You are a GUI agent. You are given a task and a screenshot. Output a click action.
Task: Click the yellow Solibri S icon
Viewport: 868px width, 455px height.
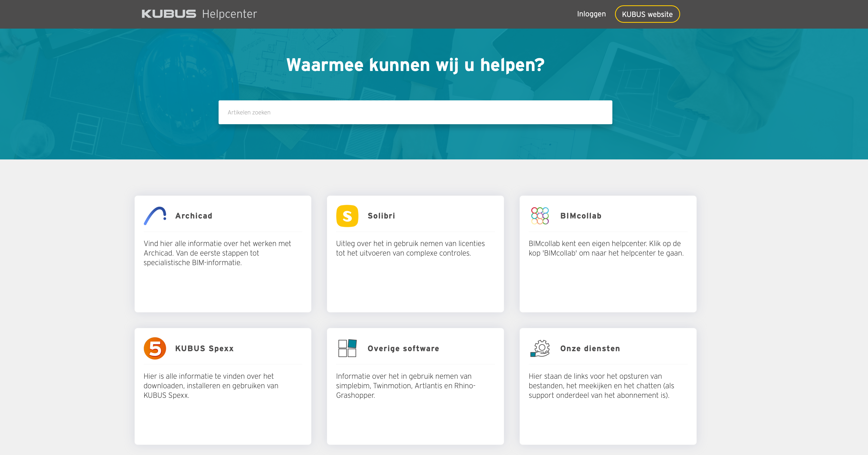click(x=347, y=216)
